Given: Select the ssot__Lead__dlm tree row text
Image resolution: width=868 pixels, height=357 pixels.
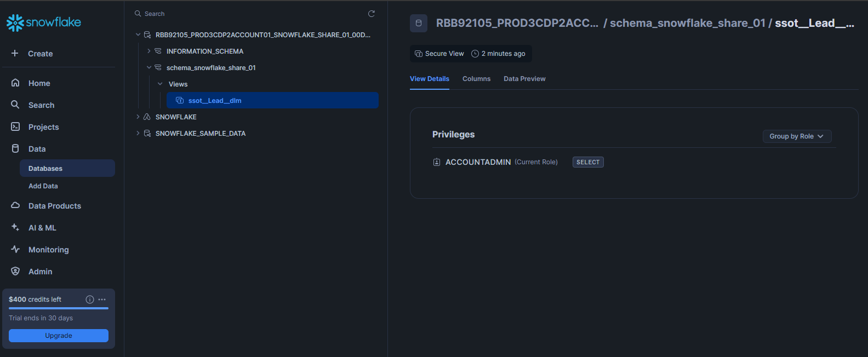Looking at the screenshot, I should 215,101.
